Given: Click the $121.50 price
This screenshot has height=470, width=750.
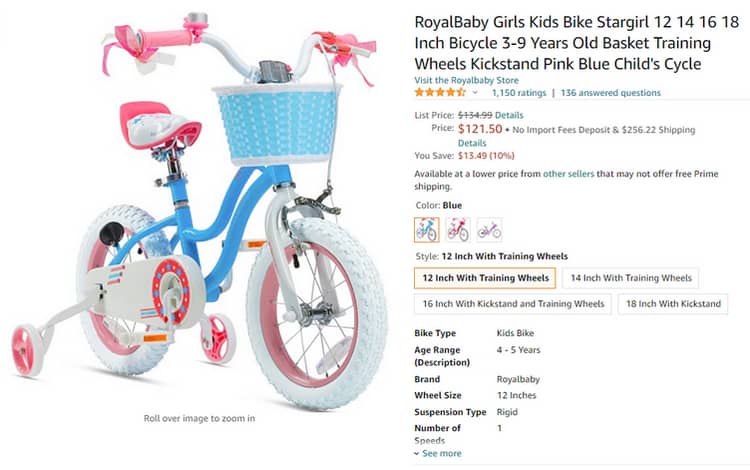Looking at the screenshot, I should click(x=480, y=129).
